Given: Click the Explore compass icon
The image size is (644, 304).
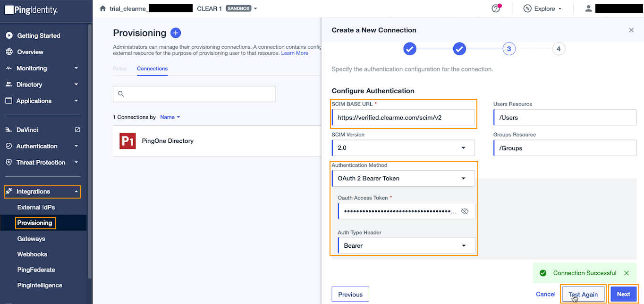Looking at the screenshot, I should [527, 9].
